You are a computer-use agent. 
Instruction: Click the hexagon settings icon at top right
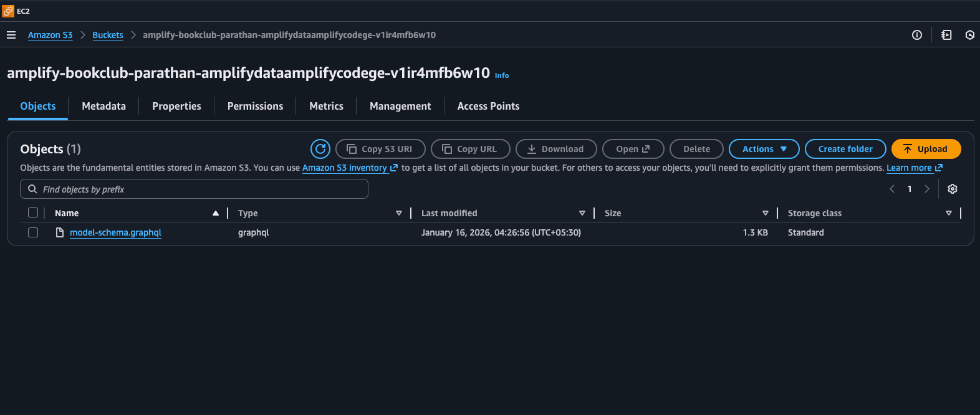(969, 35)
